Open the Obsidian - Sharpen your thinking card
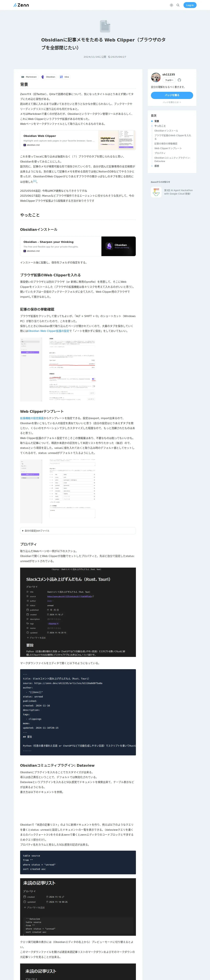This screenshot has width=210, height=980. point(78,246)
